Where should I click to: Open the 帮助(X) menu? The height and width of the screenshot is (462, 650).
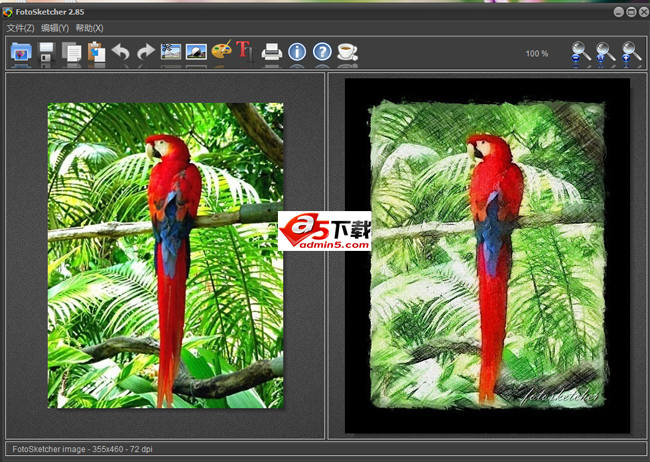pyautogui.click(x=89, y=28)
